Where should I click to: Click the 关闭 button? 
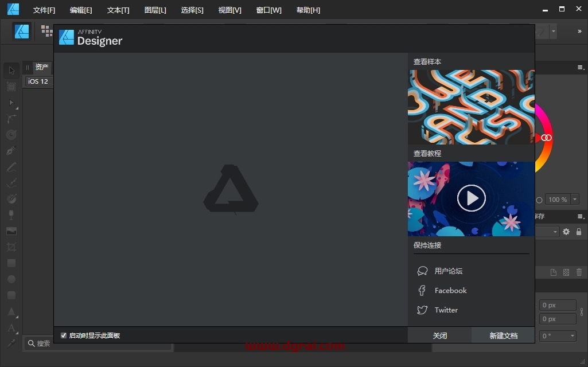(x=439, y=335)
